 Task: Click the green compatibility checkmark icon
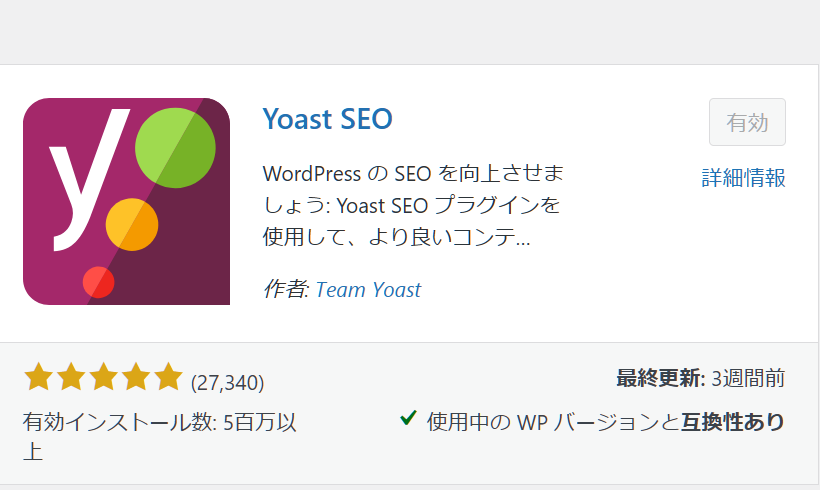[408, 418]
